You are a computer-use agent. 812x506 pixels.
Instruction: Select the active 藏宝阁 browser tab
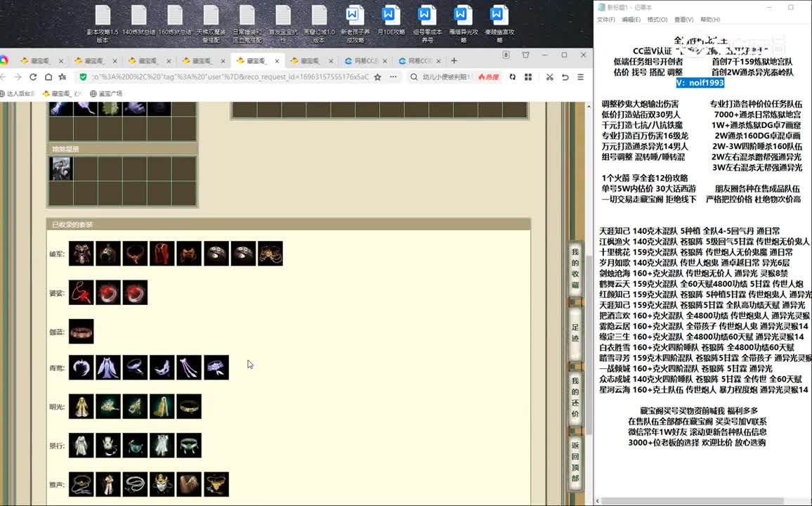tap(256, 60)
